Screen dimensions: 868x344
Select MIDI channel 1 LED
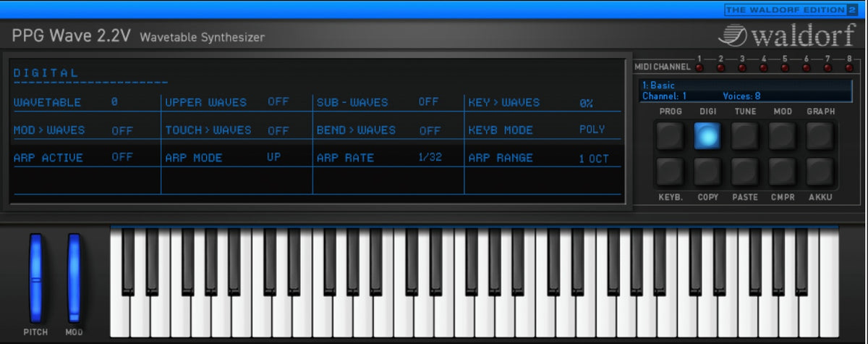click(x=699, y=67)
